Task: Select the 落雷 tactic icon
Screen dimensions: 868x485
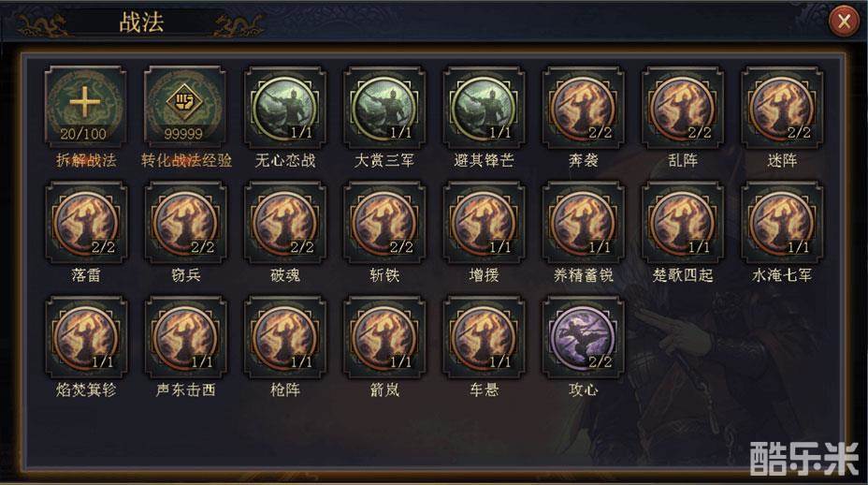Action: [x=85, y=222]
